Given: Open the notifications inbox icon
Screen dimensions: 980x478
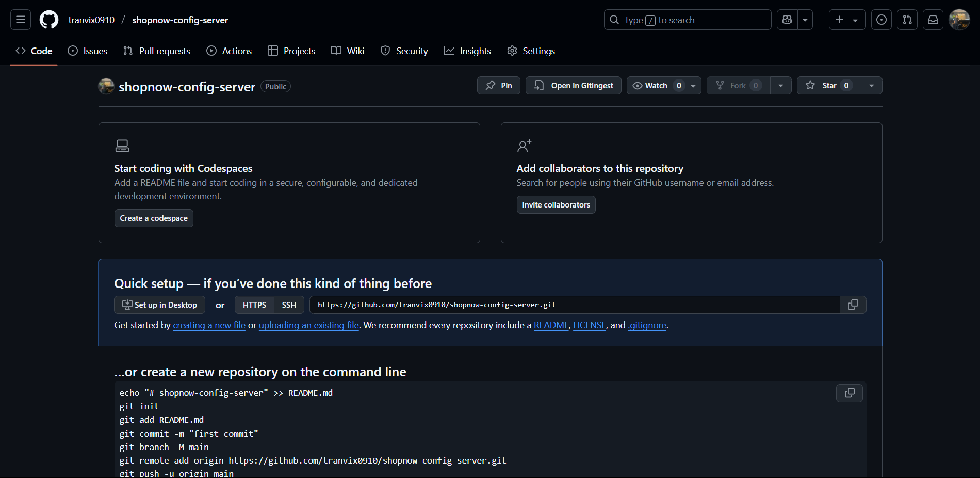Looking at the screenshot, I should click(933, 20).
